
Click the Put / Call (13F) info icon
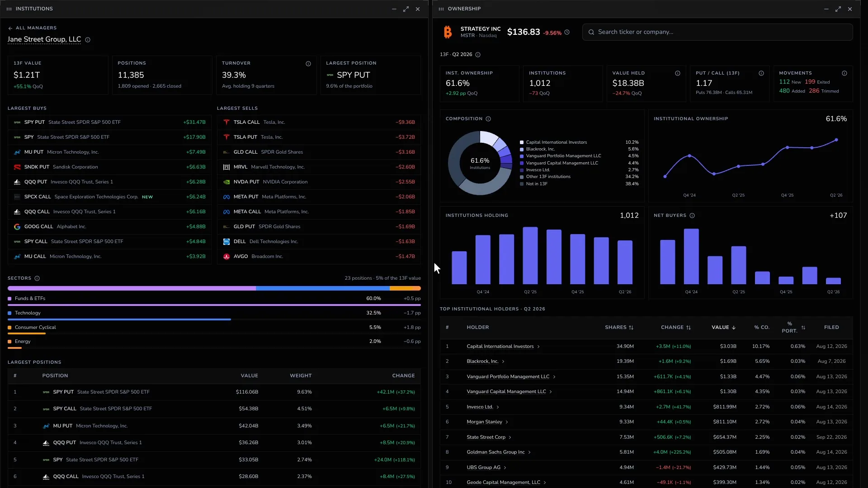761,73
